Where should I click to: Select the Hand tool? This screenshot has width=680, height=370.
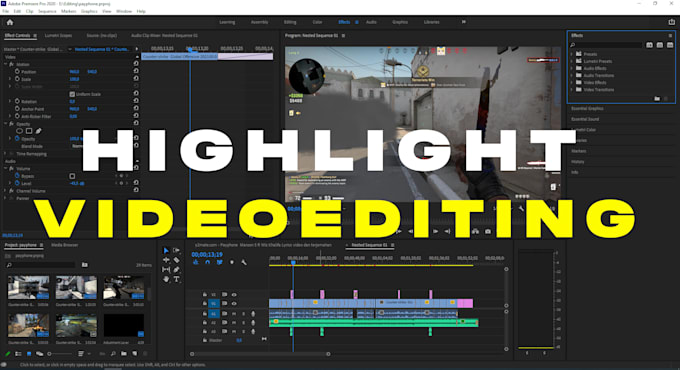[166, 279]
